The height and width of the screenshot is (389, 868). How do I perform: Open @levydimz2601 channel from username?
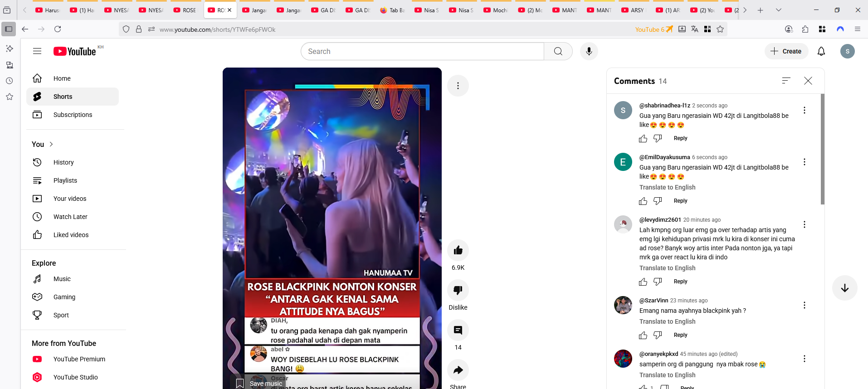pos(660,220)
